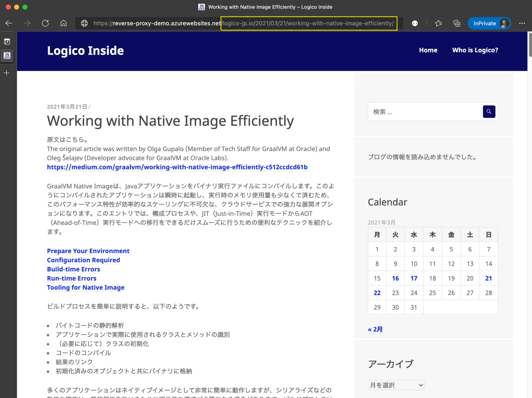Open the Who is Logico? menu item
The height and width of the screenshot is (398, 532).
click(475, 50)
